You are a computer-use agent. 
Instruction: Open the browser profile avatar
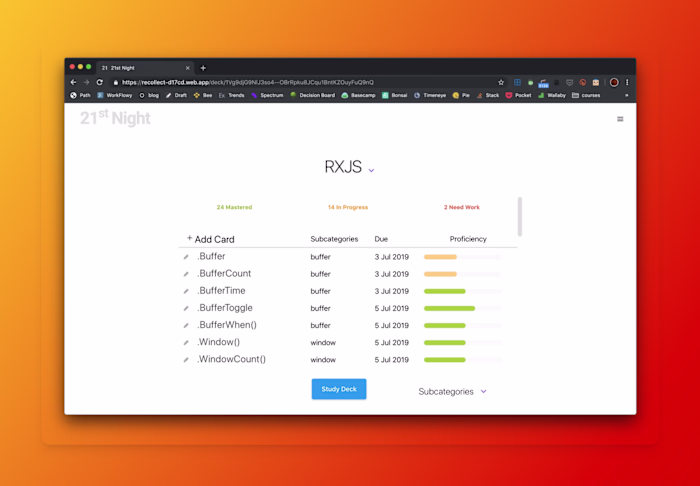614,82
